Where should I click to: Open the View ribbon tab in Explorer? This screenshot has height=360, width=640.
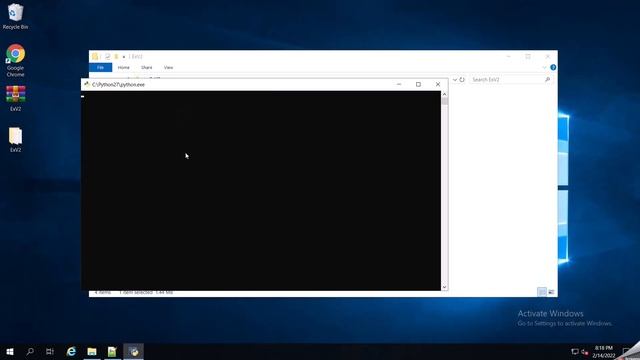pyautogui.click(x=169, y=67)
